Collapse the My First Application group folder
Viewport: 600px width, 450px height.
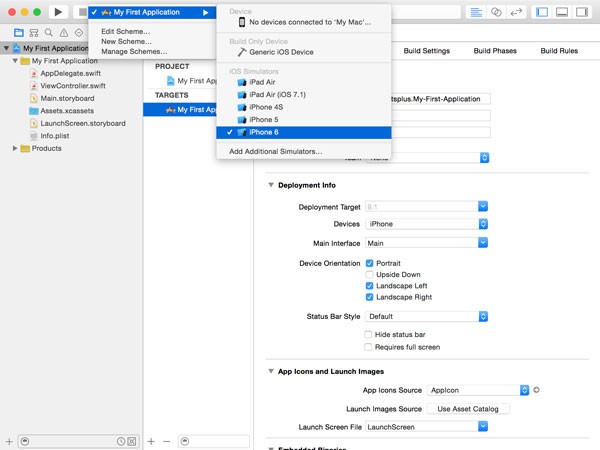15,61
